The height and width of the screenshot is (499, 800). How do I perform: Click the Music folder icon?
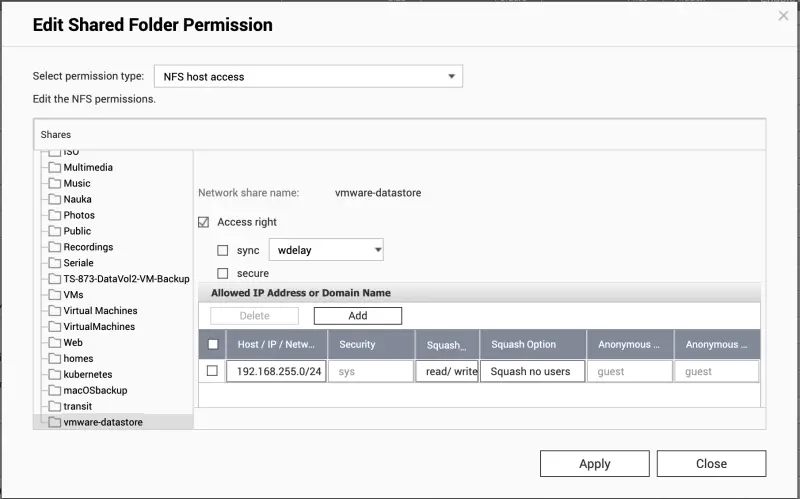pyautogui.click(x=55, y=183)
